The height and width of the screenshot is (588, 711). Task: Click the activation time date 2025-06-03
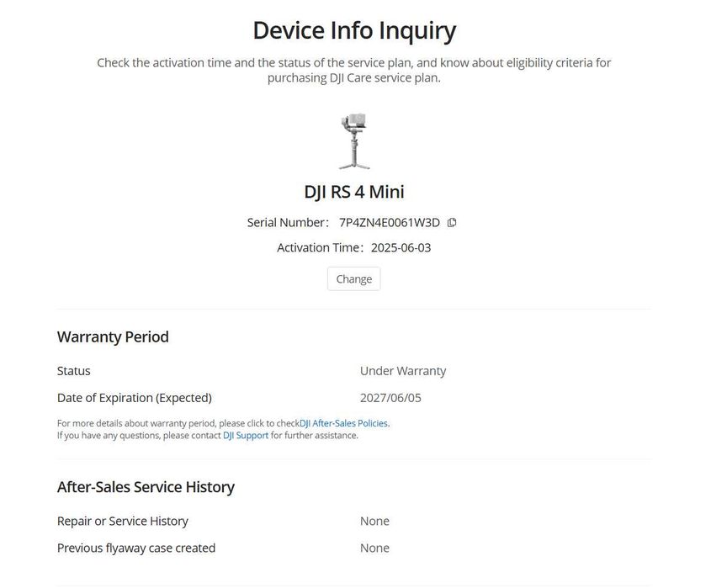[401, 247]
